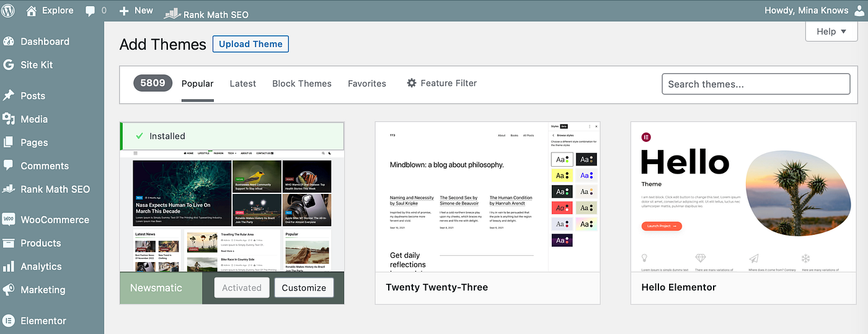Click the Feature Filter gear icon
868x334 pixels.
point(412,83)
